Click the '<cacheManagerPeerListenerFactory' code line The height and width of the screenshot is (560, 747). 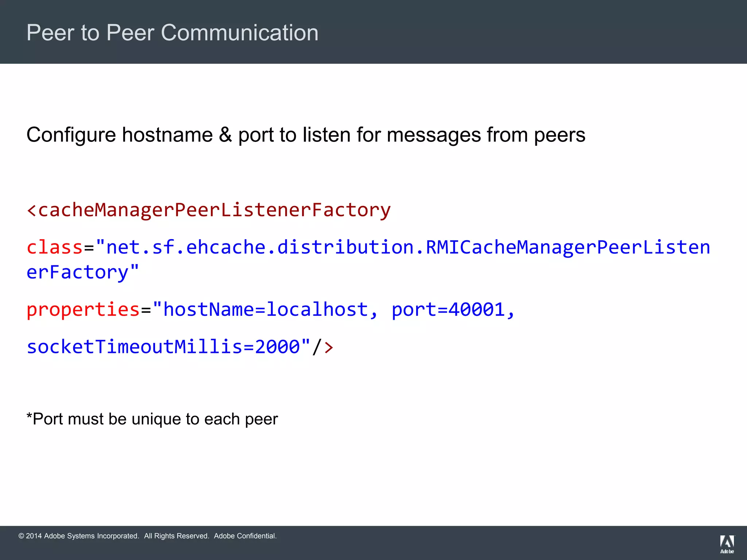click(209, 210)
